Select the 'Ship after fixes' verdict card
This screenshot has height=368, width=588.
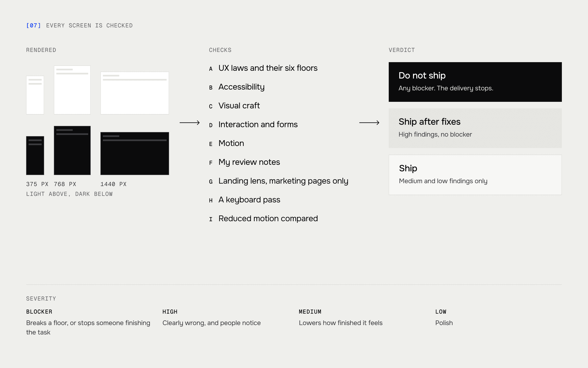coord(475,128)
